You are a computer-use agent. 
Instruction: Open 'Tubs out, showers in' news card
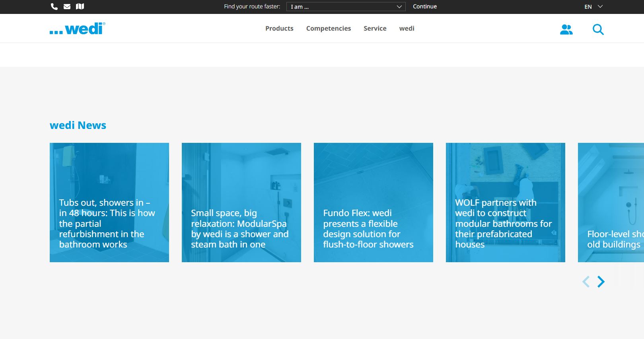(109, 203)
